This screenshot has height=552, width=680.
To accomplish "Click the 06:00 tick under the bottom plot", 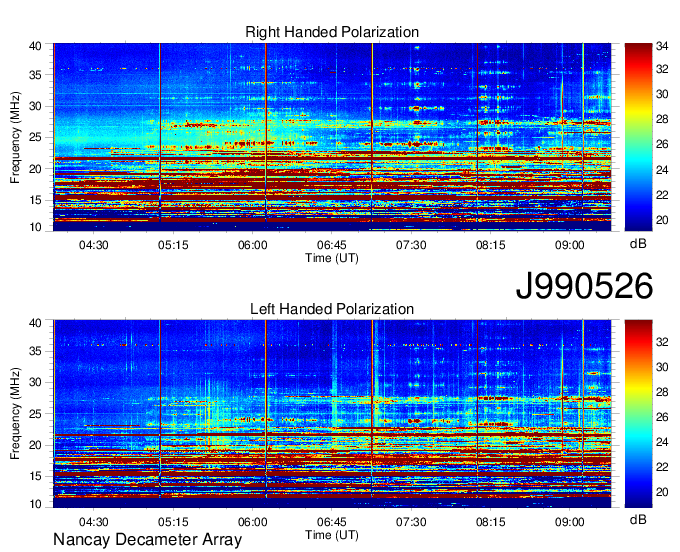I will (252, 522).
